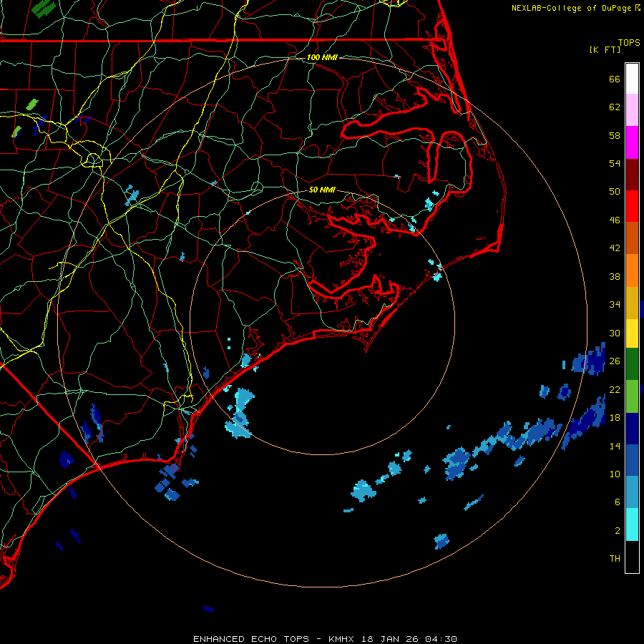Click the legend value 22
644x644 pixels.
coord(615,389)
